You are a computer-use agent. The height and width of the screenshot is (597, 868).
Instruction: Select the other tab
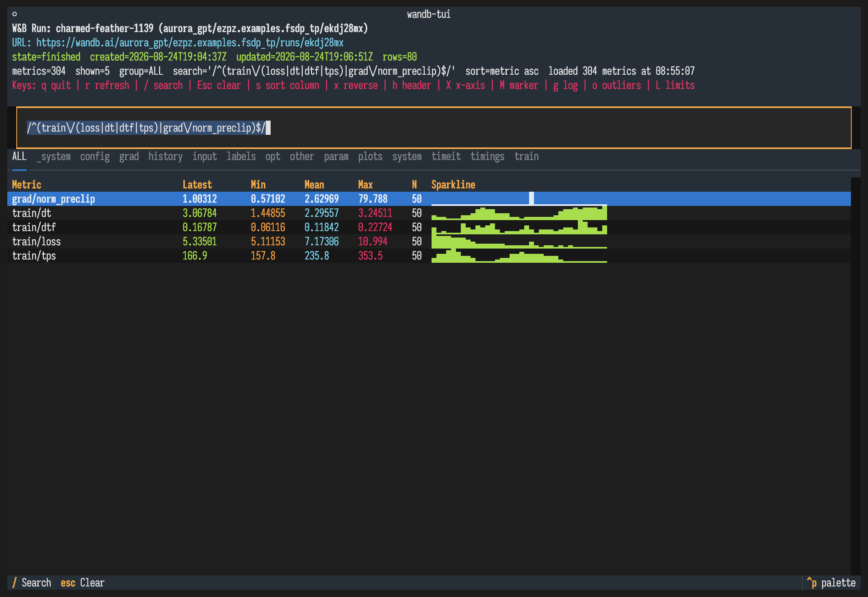pyautogui.click(x=302, y=156)
